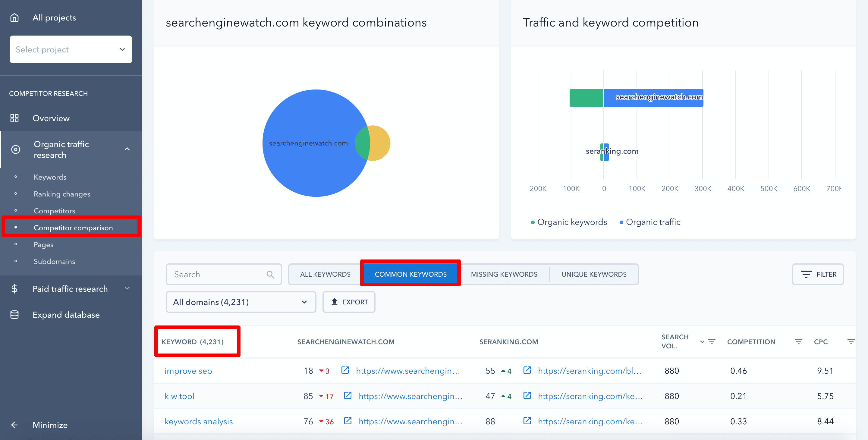Open Expand database menu item
The image size is (868, 440).
(66, 315)
